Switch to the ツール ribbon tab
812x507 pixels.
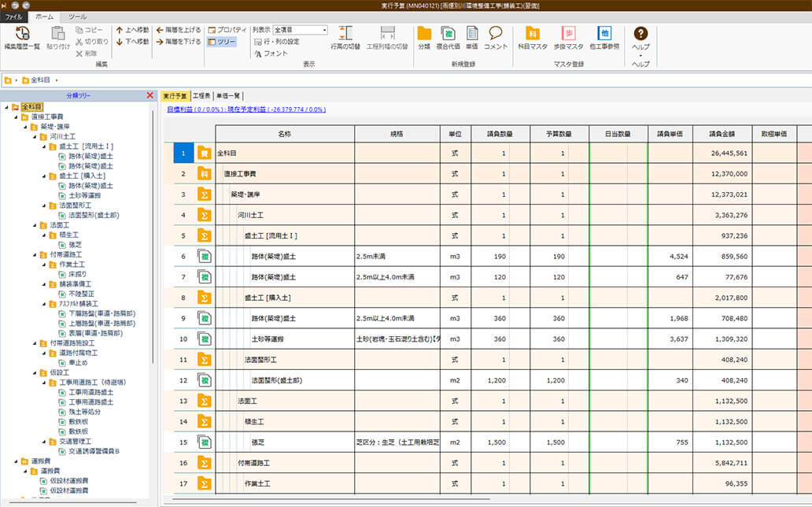pyautogui.click(x=77, y=16)
